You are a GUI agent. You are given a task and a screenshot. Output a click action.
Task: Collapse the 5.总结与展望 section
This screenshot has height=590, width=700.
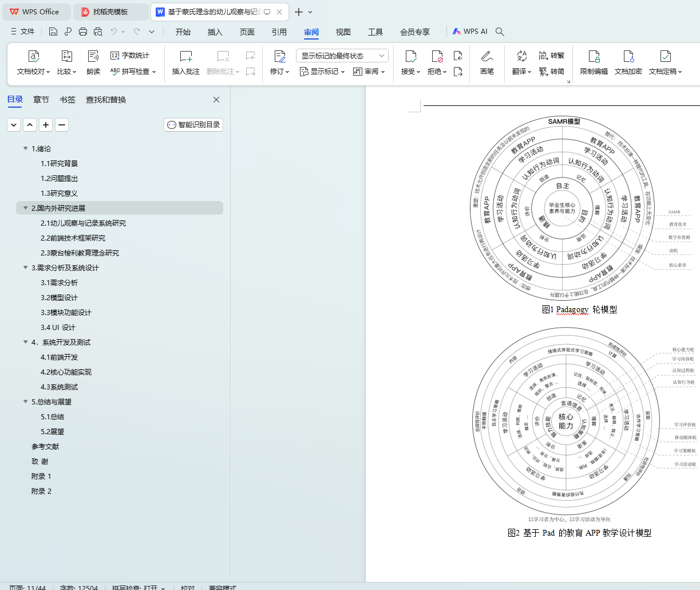(x=25, y=402)
